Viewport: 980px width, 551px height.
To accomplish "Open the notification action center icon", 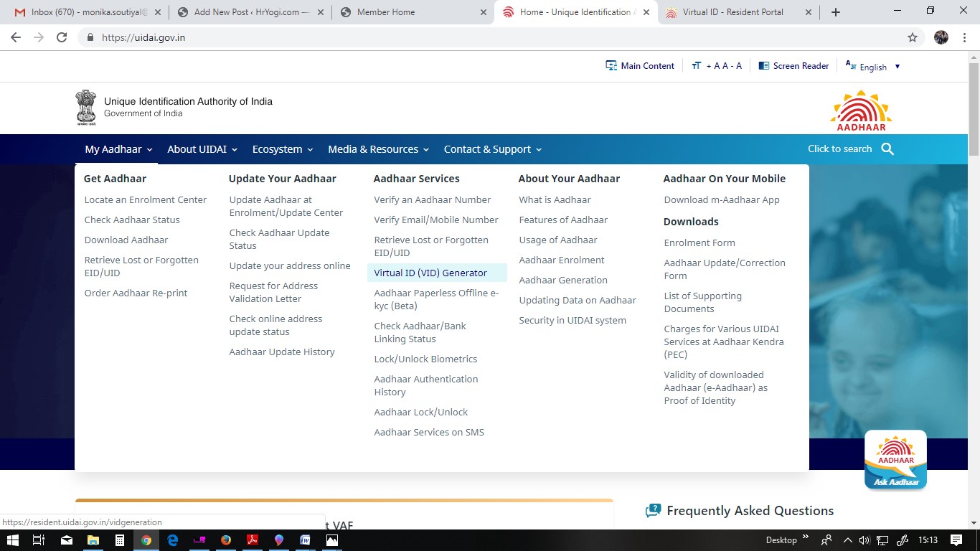I will coord(956,540).
